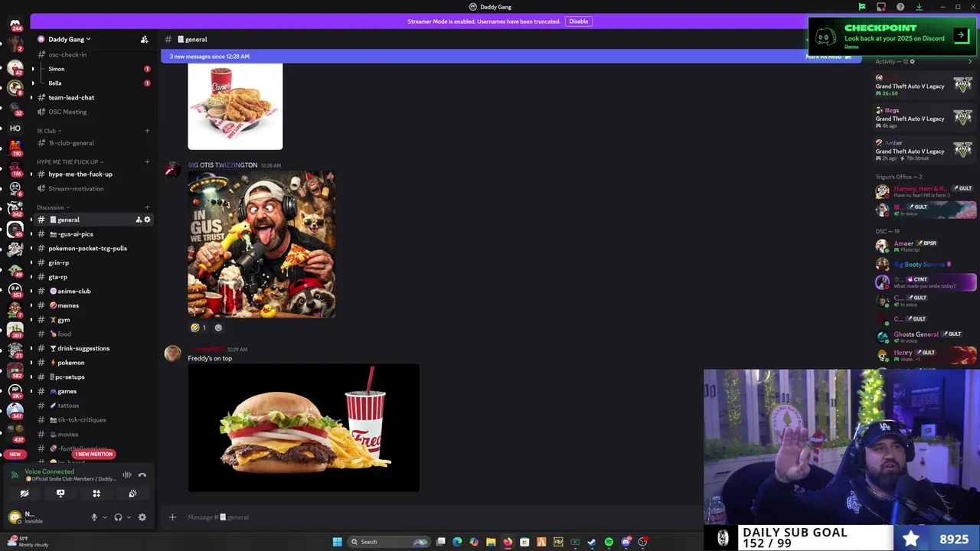Open gus-ai-pics channel
Viewport: 980px width, 551px height.
pyautogui.click(x=92, y=234)
